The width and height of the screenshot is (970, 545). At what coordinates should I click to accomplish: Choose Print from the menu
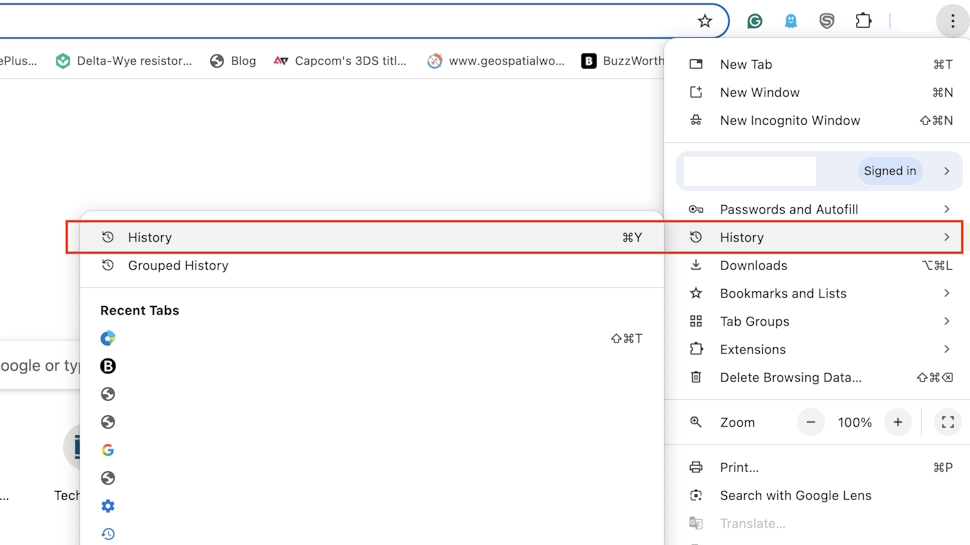click(817, 467)
